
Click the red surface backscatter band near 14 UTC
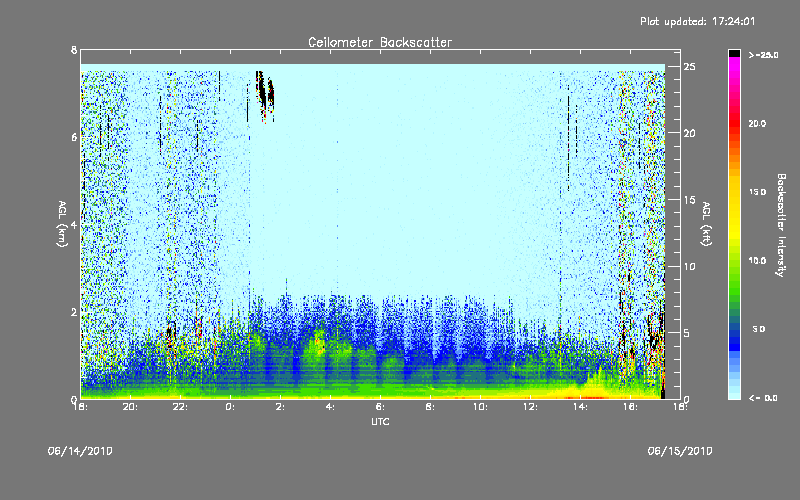[x=584, y=396]
